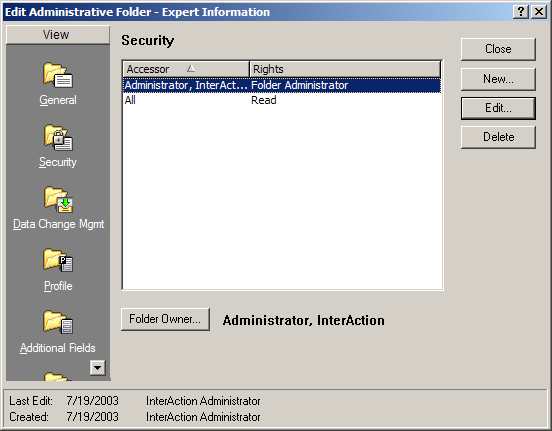Click the Delete button
552x431 pixels.
coord(498,137)
